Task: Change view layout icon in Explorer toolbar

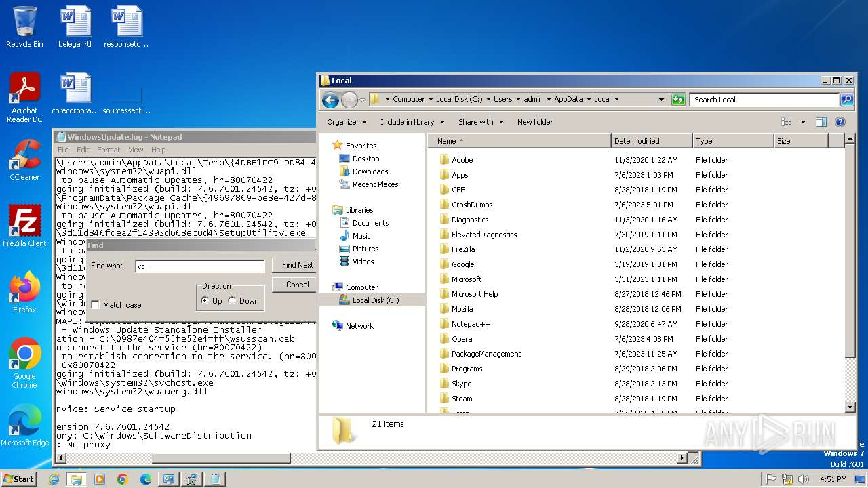Action: (787, 122)
